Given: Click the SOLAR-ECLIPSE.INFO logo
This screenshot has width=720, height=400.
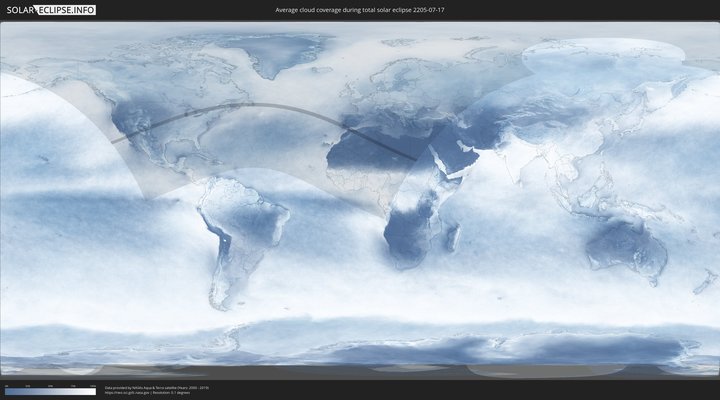Looking at the screenshot, I should [x=51, y=10].
